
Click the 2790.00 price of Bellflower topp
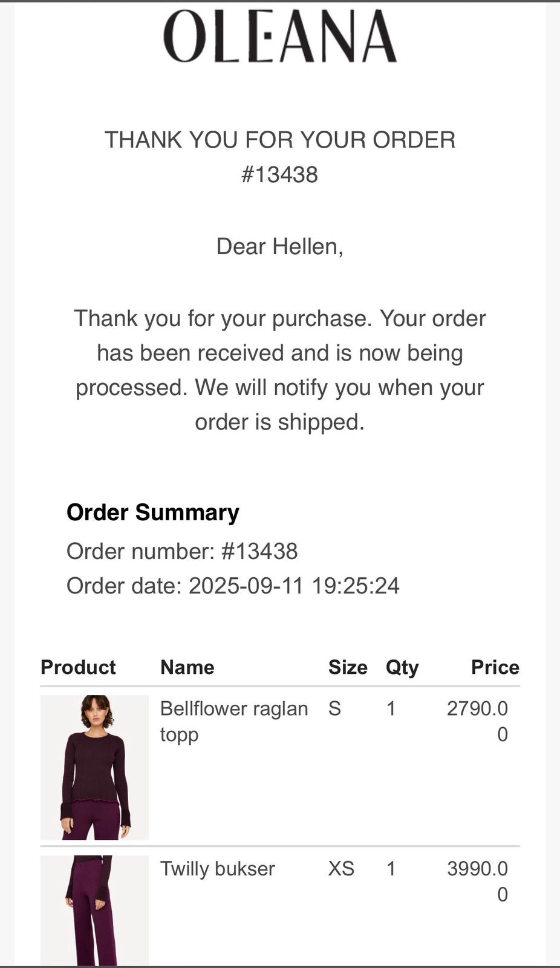pos(477,721)
